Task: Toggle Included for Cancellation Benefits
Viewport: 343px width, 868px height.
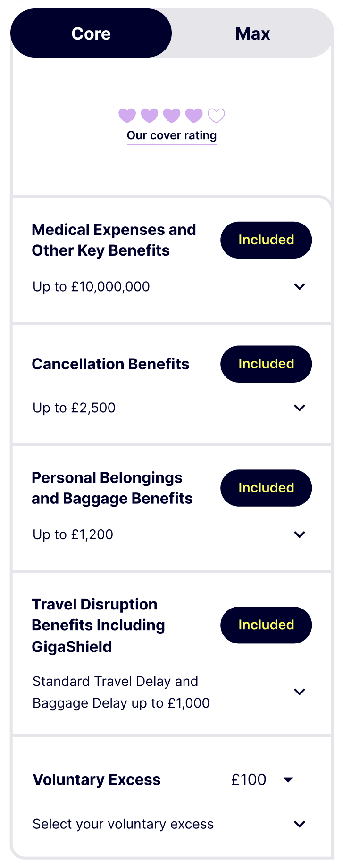Action: coord(266,364)
